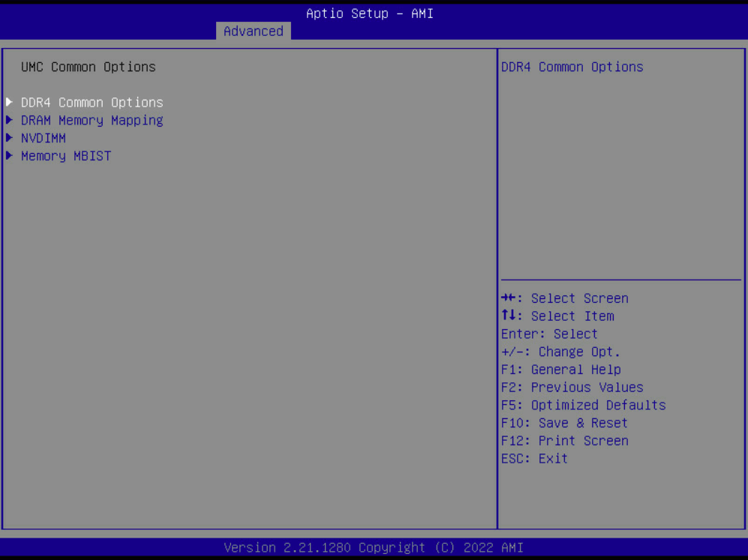Click the F1: General Help hint

[x=561, y=370]
